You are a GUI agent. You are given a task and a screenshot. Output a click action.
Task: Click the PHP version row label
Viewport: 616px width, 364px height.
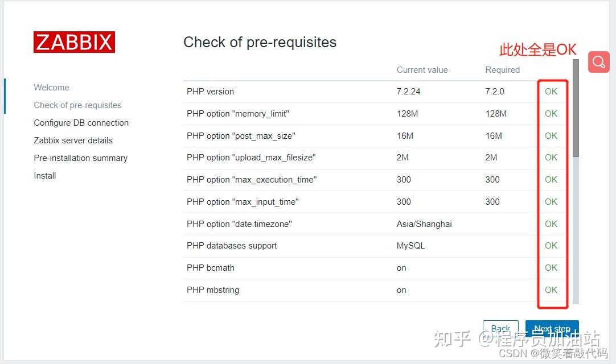210,92
